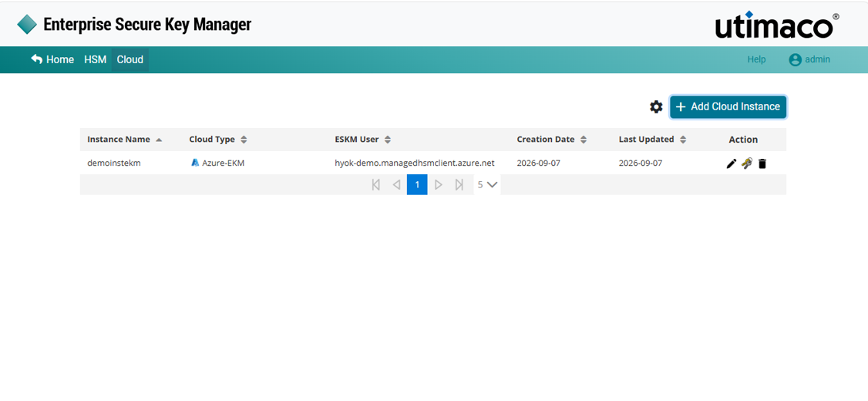Screen dimensions: 868x401
Task: Open rows-per-page dropdown showing 5
Action: tap(487, 184)
